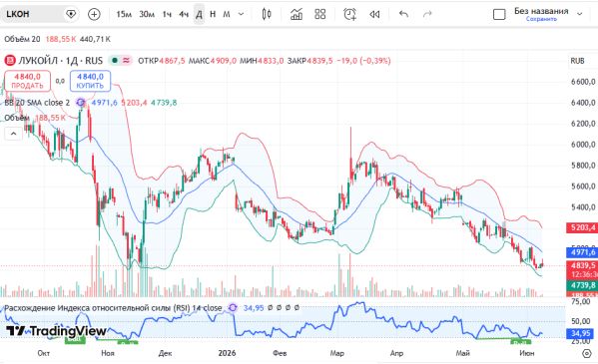Viewport: 598px width, 364px height.
Task: Collapse the indicator legend with arrow button
Action: point(13,134)
